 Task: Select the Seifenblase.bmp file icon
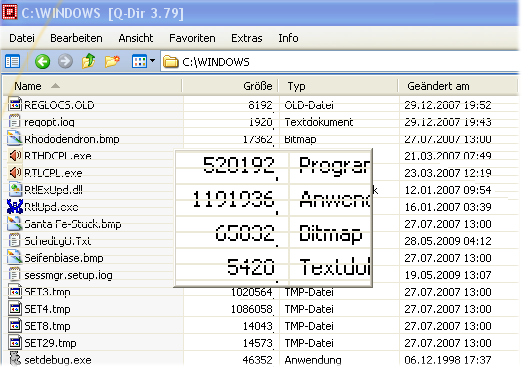pos(15,257)
